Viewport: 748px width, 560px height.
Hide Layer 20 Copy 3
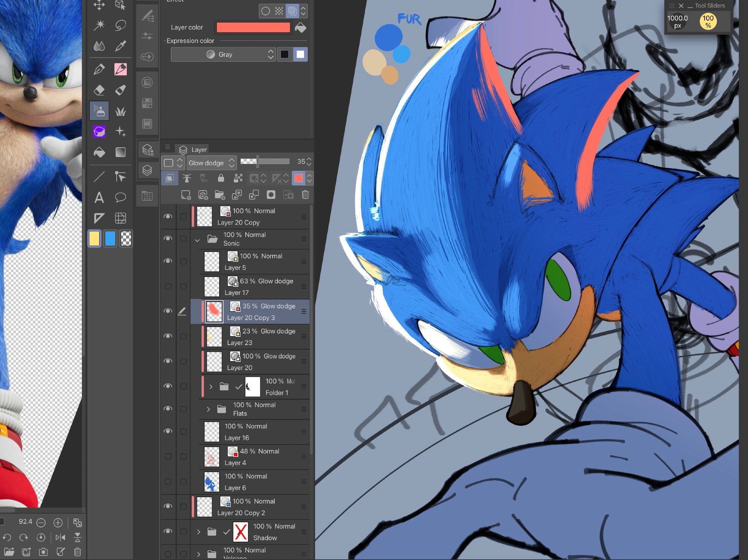[168, 311]
